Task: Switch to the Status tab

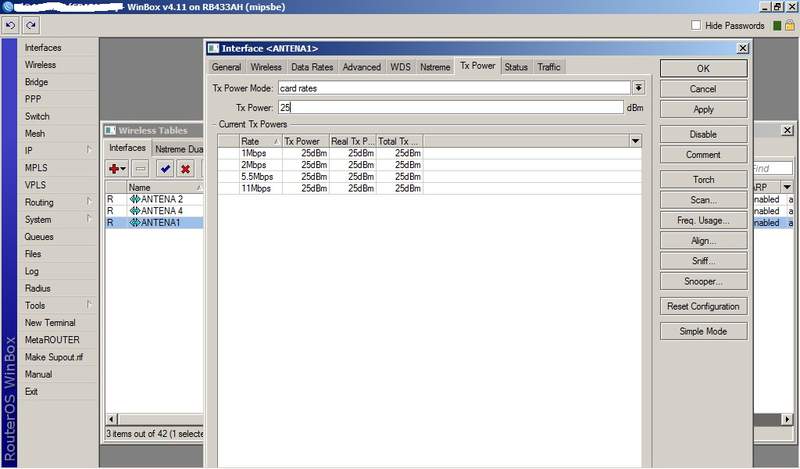Action: tap(516, 67)
